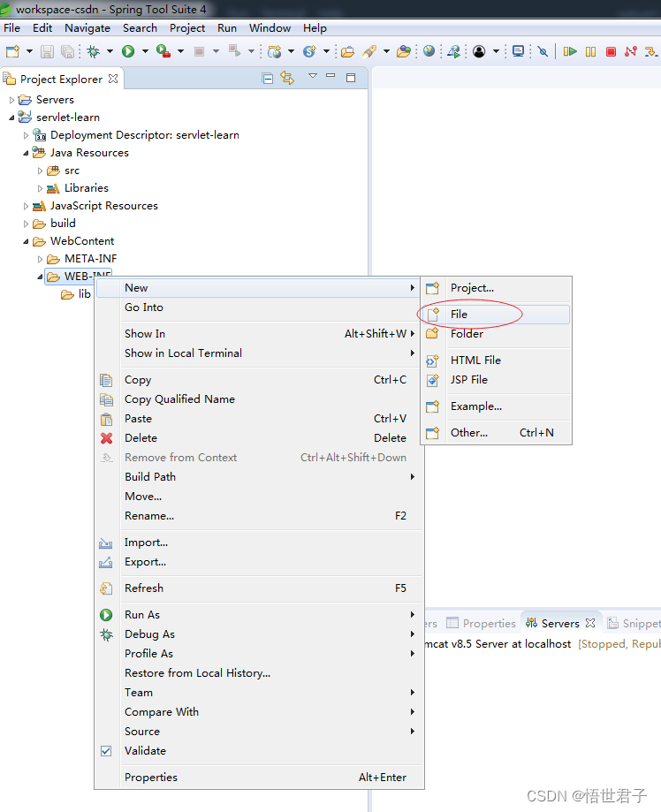
Task: Collapse the WebContent folder node
Action: pos(26,242)
